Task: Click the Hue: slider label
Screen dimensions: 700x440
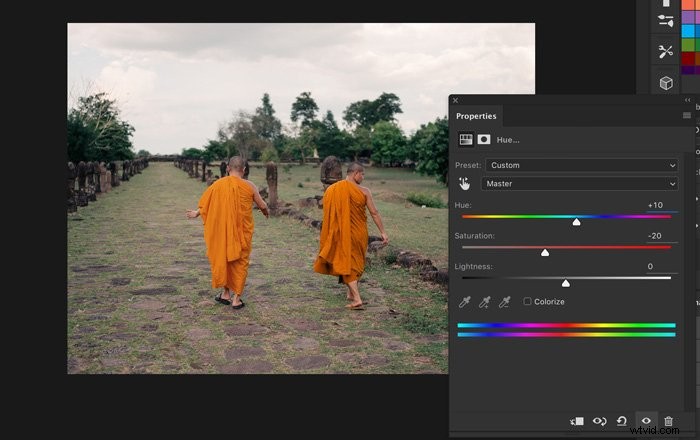Action: pos(463,205)
